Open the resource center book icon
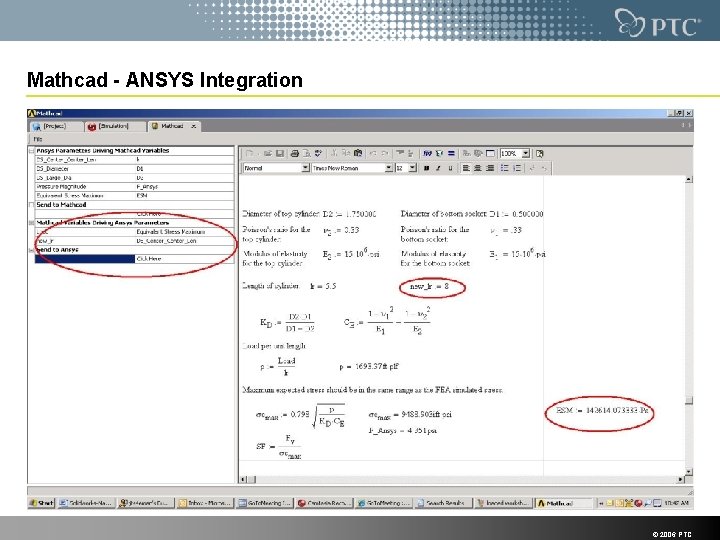 (539, 153)
